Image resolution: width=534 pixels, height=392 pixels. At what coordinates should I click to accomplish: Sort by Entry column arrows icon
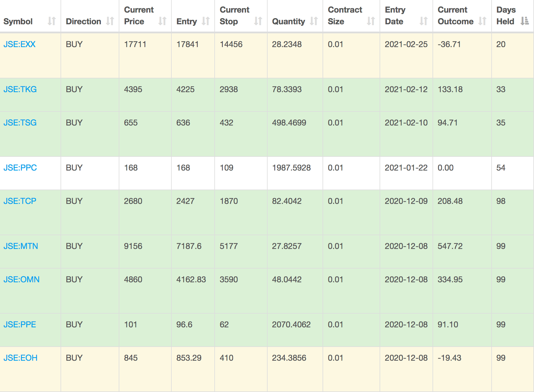coord(206,21)
